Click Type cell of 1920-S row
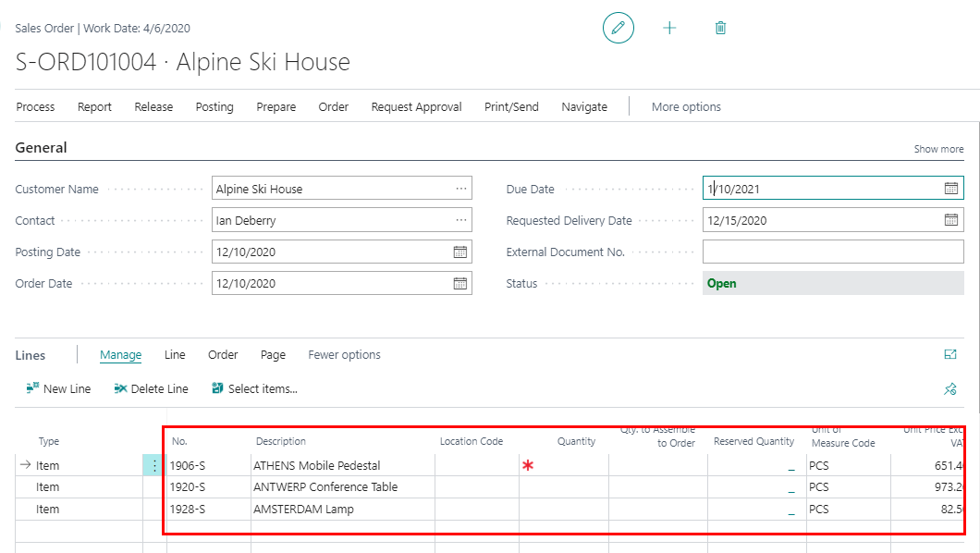The width and height of the screenshot is (980, 553). coord(80,486)
